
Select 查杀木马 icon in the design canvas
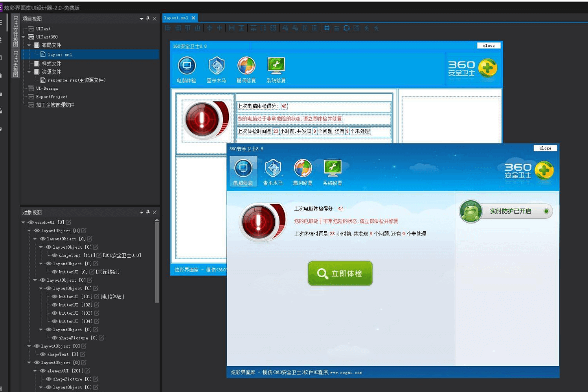click(216, 69)
